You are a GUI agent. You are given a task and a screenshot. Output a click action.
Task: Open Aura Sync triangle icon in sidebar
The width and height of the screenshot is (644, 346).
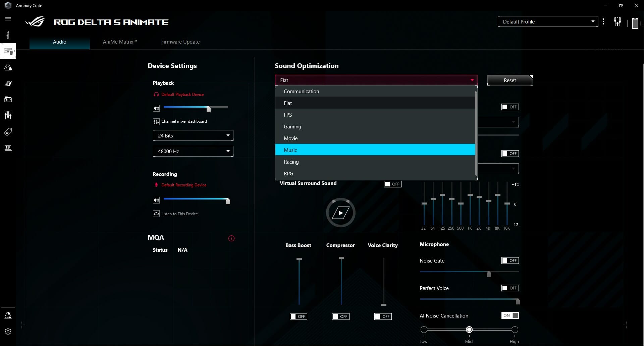tap(8, 67)
